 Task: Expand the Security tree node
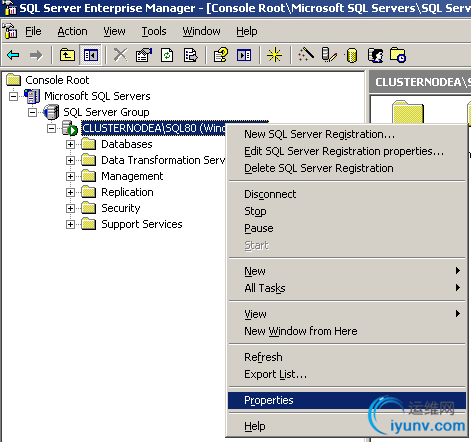point(70,208)
